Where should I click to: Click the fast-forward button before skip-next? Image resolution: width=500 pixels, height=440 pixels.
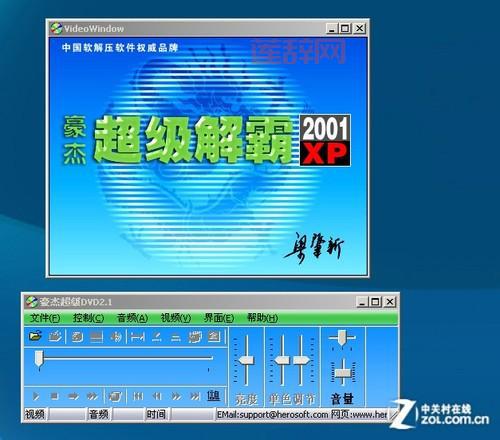tap(176, 396)
